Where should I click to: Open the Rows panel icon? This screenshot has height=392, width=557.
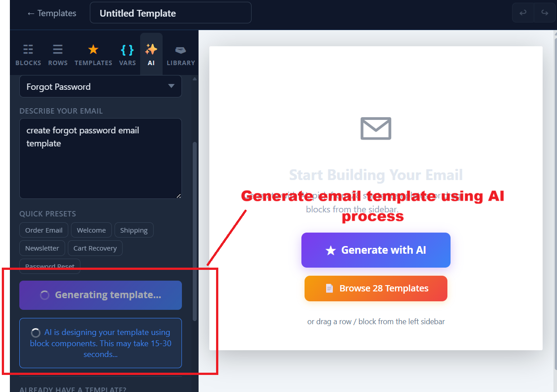click(x=57, y=49)
